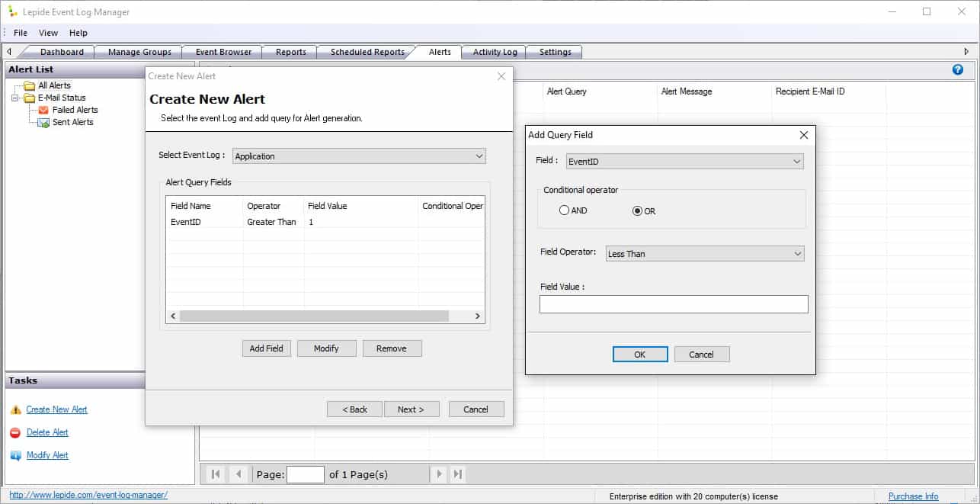Click the Page number input box
This screenshot has width=980, height=504.
click(x=306, y=474)
